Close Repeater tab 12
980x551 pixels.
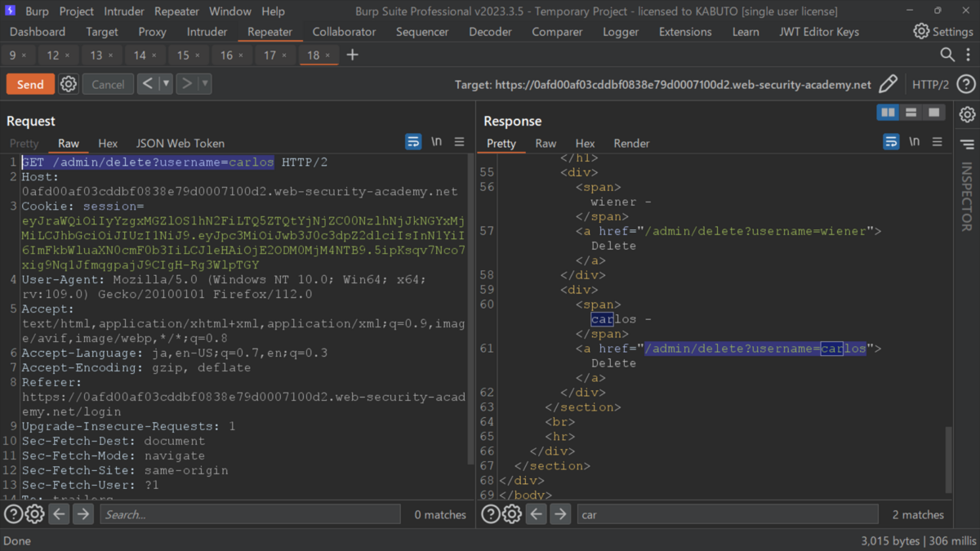pos(67,56)
